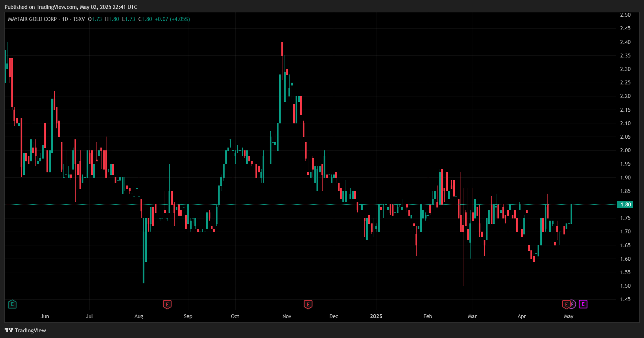
Task: Click the TSXV exchange label
Action: pos(79,19)
